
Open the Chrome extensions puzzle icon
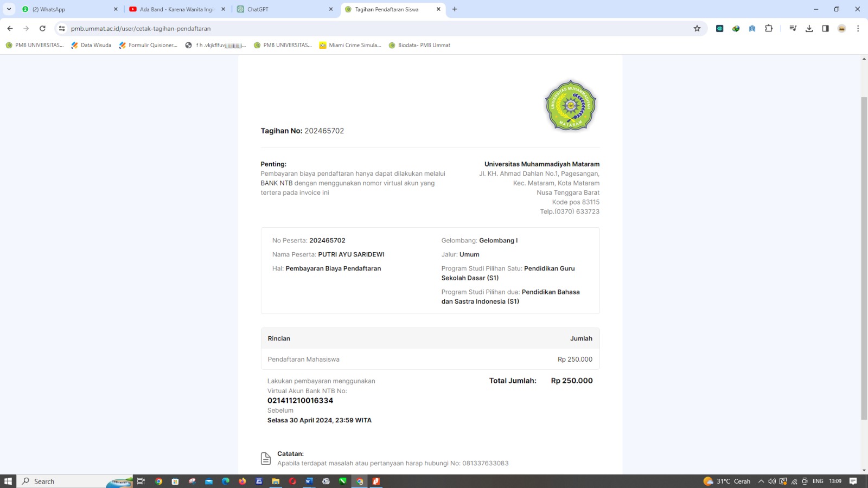[769, 29]
